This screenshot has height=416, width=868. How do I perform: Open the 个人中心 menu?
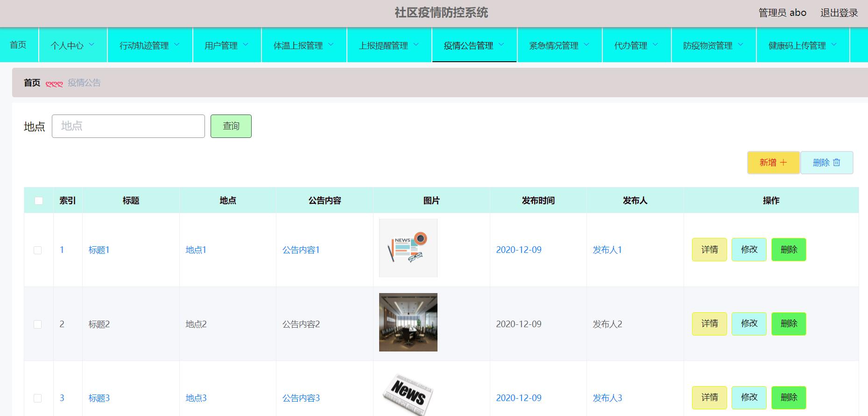pyautogui.click(x=73, y=45)
